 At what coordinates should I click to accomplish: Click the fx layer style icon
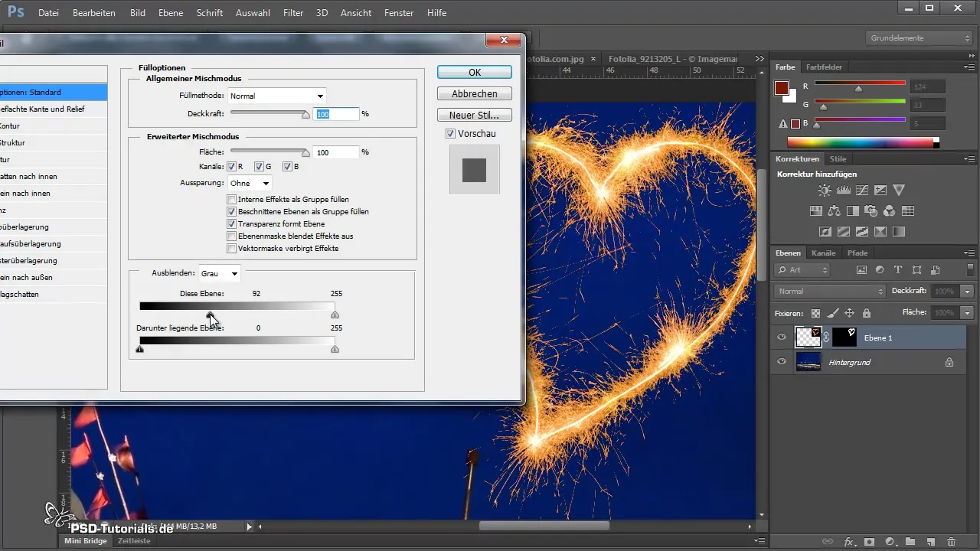pos(848,542)
